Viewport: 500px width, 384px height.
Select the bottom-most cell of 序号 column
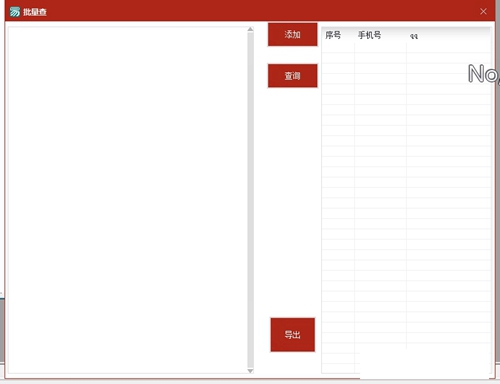(338, 368)
